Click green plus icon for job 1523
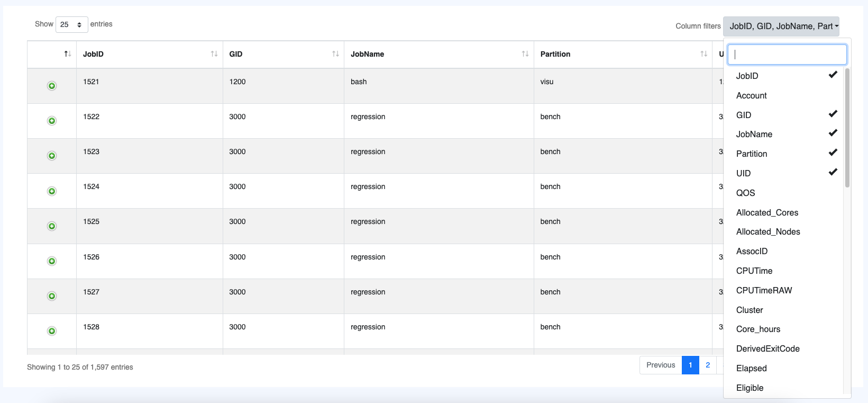This screenshot has width=868, height=403. tap(52, 156)
